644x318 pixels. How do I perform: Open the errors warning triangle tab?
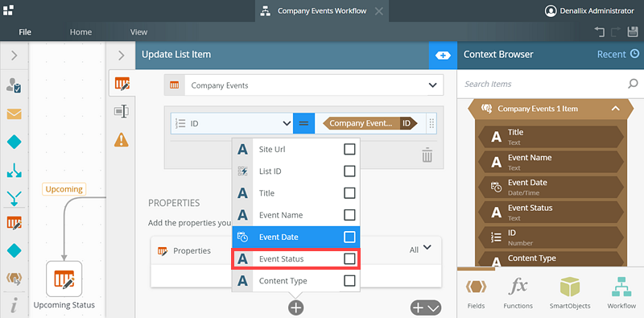[122, 140]
